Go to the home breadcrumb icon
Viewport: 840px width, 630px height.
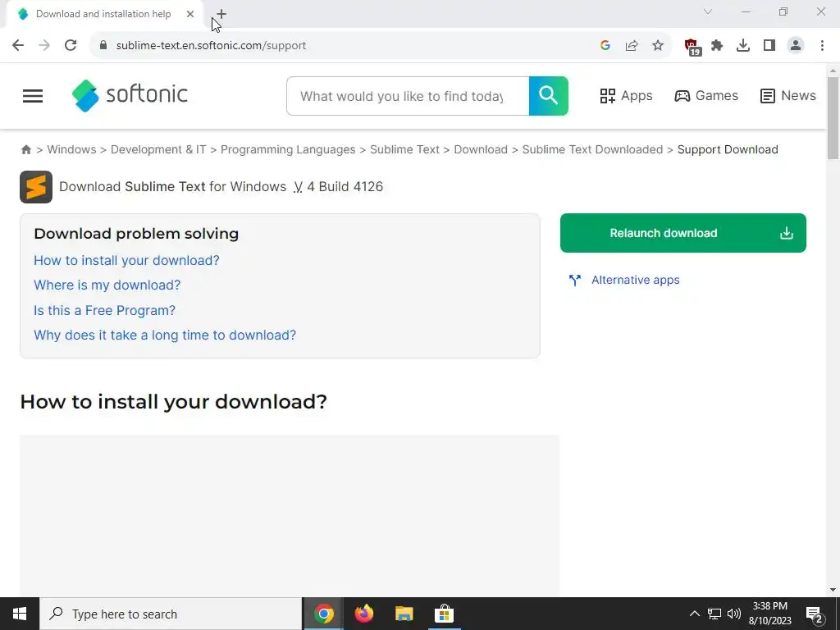coord(25,149)
